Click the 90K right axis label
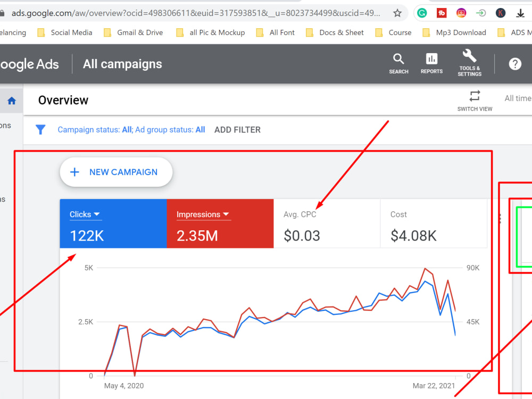This screenshot has width=532, height=399. (x=473, y=268)
